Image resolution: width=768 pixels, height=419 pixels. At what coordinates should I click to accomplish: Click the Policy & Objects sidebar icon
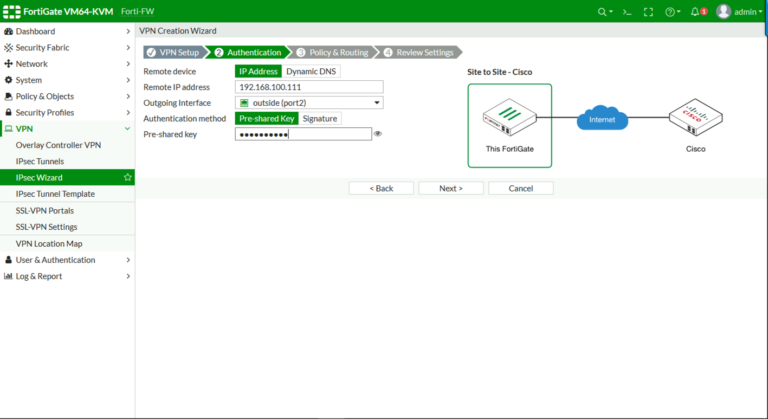pyautogui.click(x=8, y=96)
